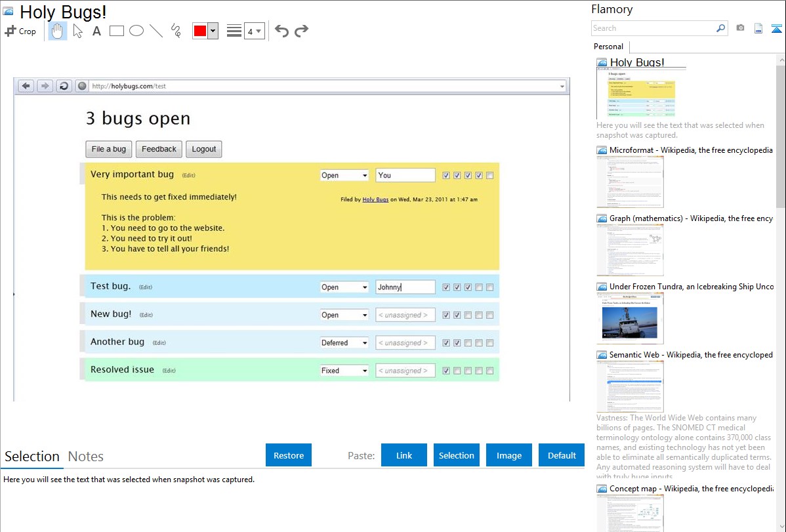Expand the color picker dropdown arrow
This screenshot has height=532, width=786.
coord(213,31)
